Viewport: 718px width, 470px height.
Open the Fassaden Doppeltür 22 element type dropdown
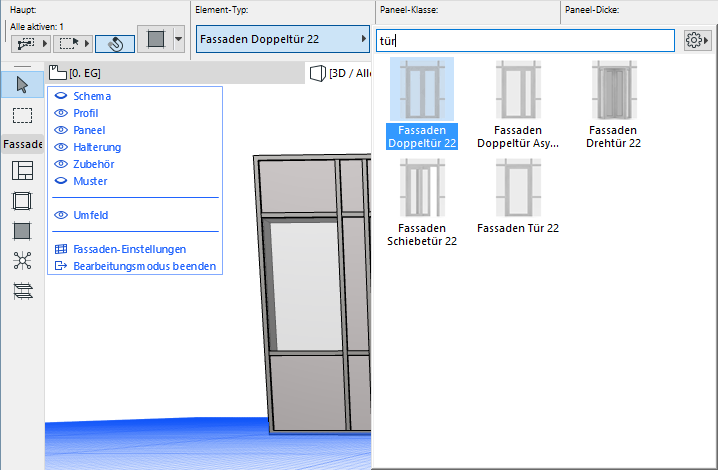(x=283, y=39)
